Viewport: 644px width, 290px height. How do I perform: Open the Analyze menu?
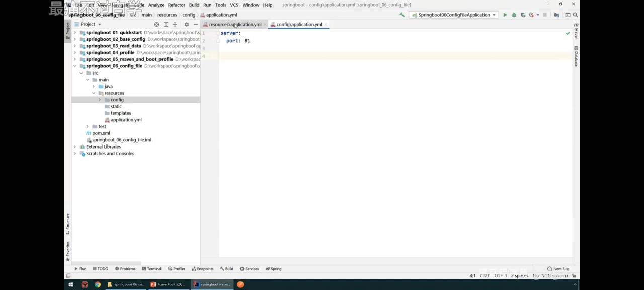pyautogui.click(x=156, y=5)
